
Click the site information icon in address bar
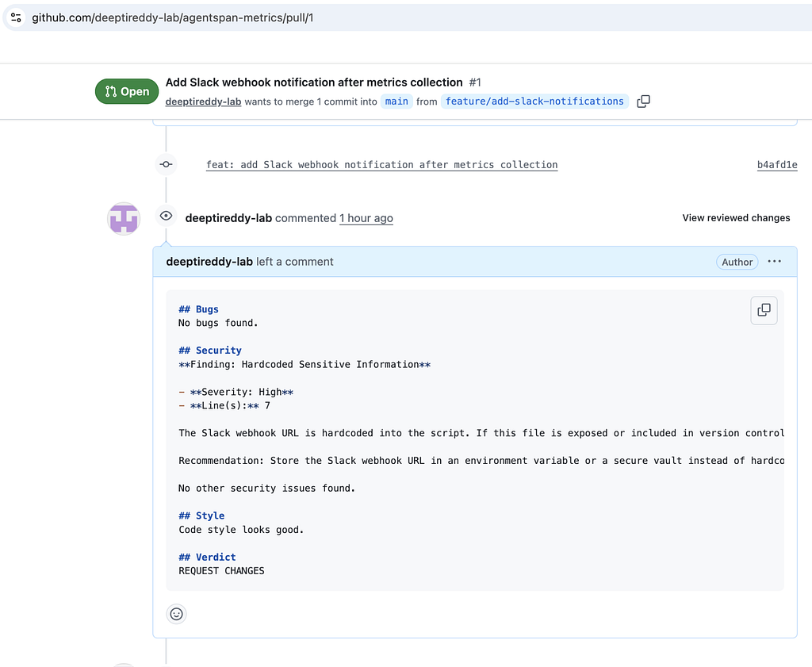16,17
